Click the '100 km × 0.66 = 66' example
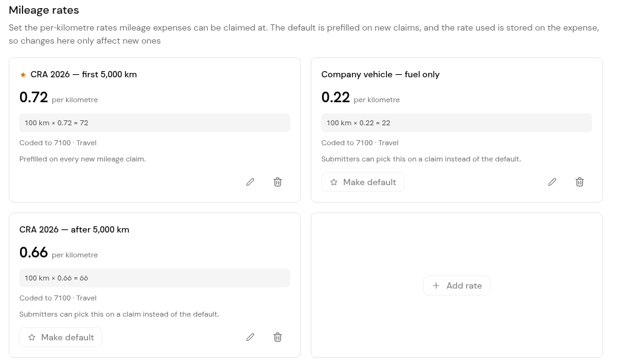Screen dimensions: 624x364 pos(155,278)
